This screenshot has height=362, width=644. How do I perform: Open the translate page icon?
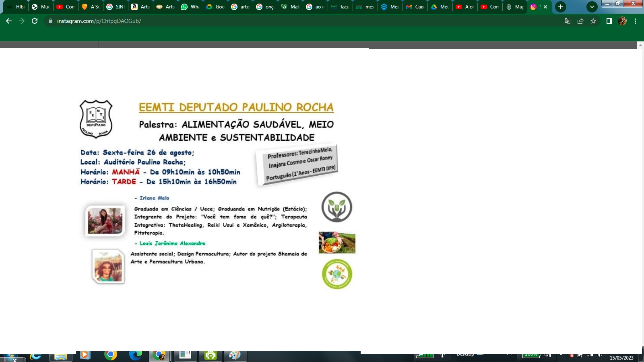pos(568,21)
